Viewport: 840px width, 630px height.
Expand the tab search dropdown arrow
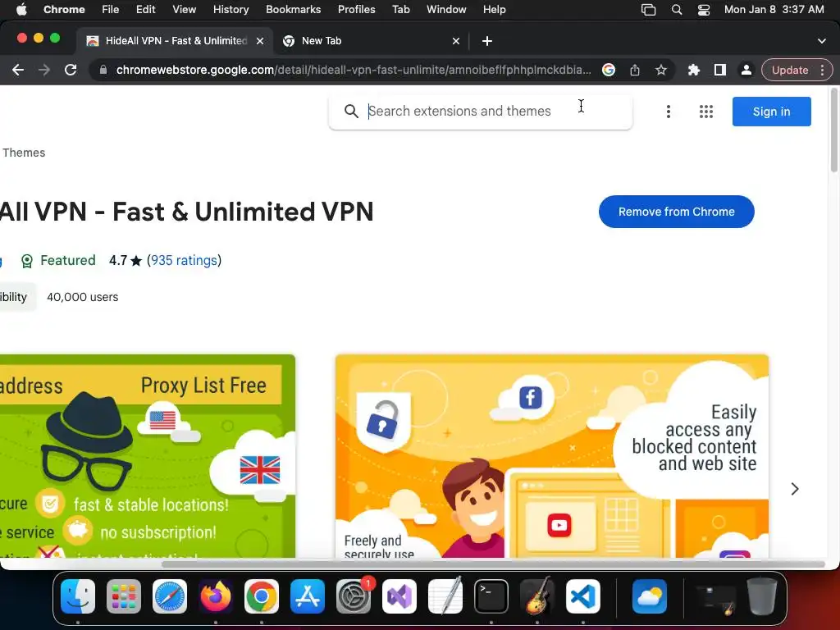(822, 41)
